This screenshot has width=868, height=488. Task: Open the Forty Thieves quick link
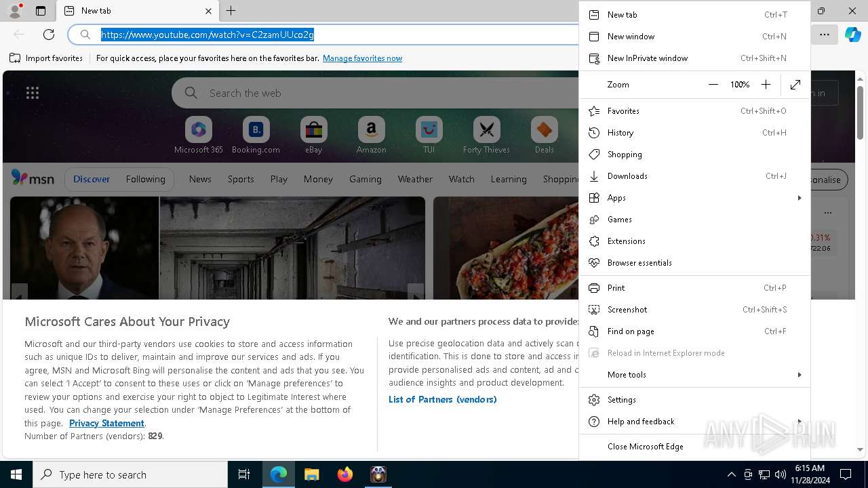pyautogui.click(x=486, y=135)
